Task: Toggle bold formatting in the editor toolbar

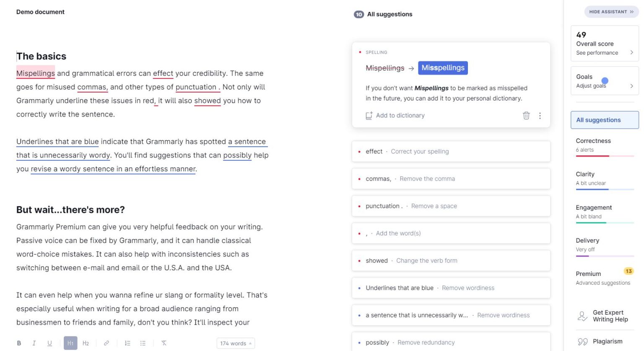Action: coord(19,343)
